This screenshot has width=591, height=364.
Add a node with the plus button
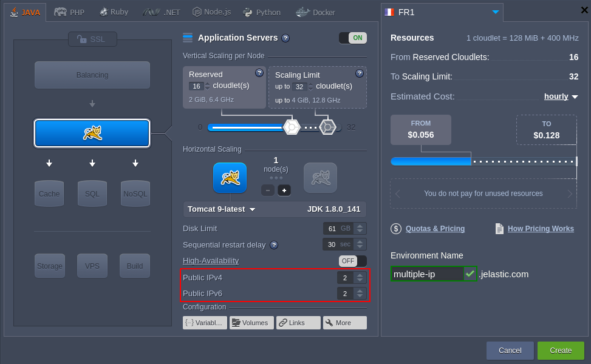pos(284,190)
